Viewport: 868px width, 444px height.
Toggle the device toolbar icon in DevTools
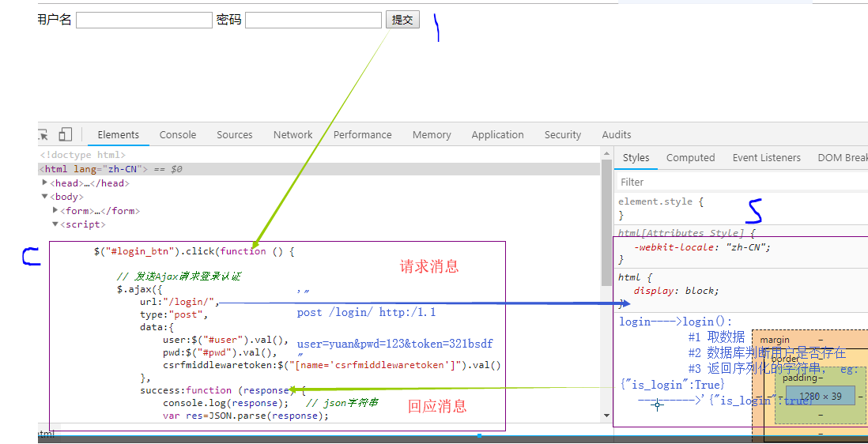(66, 134)
